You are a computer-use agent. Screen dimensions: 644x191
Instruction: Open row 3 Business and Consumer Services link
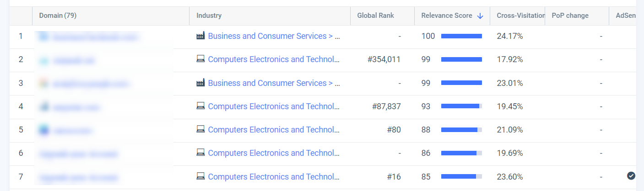(273, 83)
